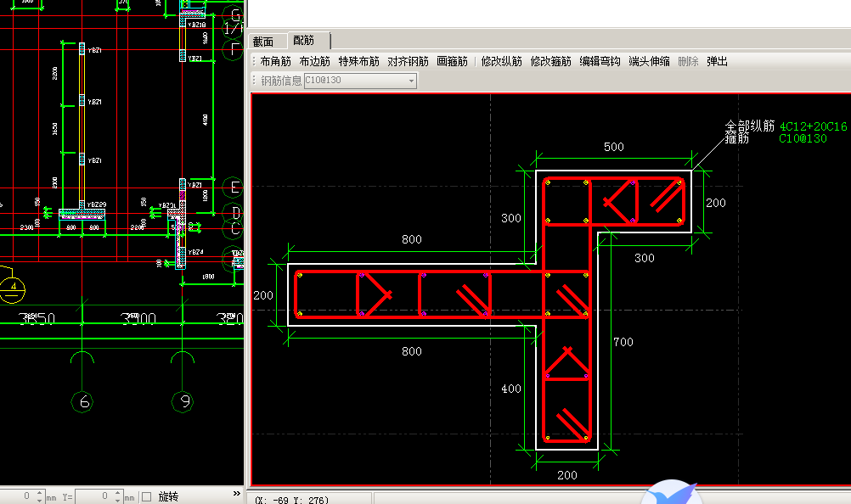Click the 箍筋 label in the section view
Image resolution: width=851 pixels, height=504 pixels.
tap(737, 138)
